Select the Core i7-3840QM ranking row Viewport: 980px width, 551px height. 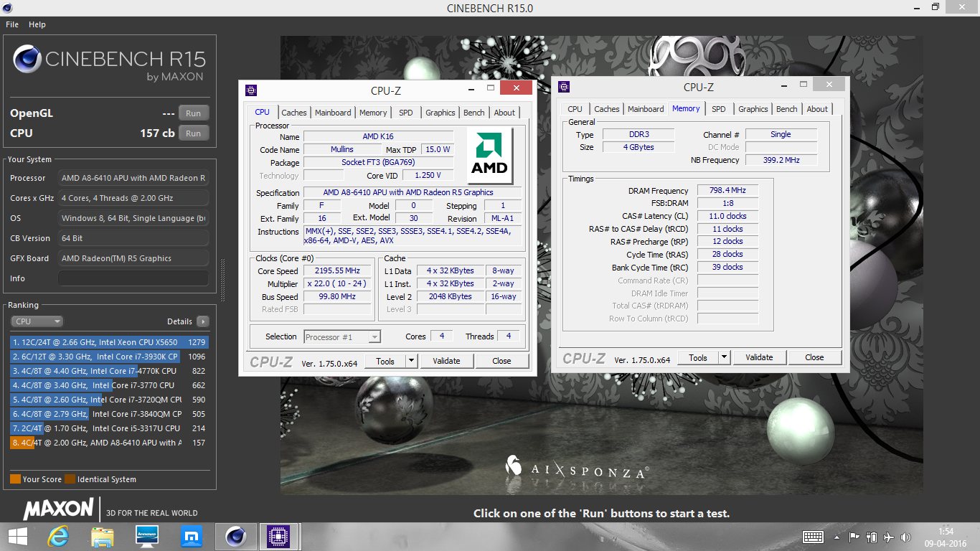coord(109,414)
